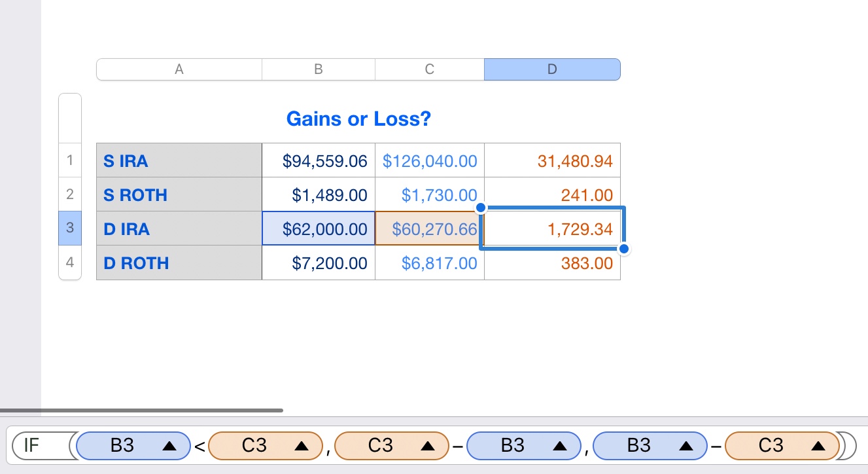Select row 2 header
This screenshot has width=868, height=474.
[x=70, y=194]
